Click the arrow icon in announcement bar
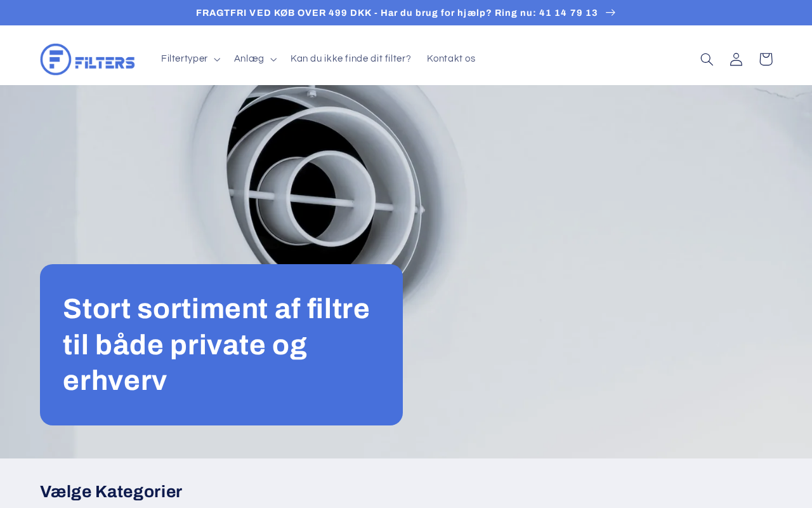812x508 pixels. 611,13
